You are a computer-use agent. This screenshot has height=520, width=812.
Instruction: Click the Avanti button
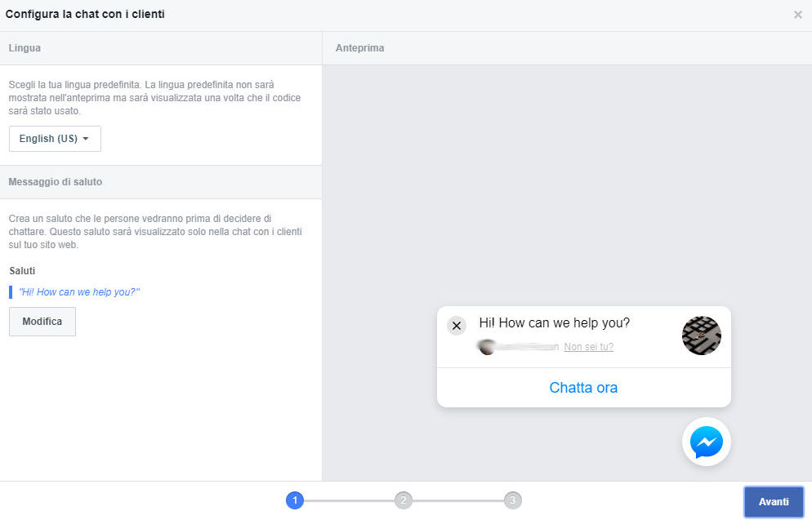click(774, 501)
